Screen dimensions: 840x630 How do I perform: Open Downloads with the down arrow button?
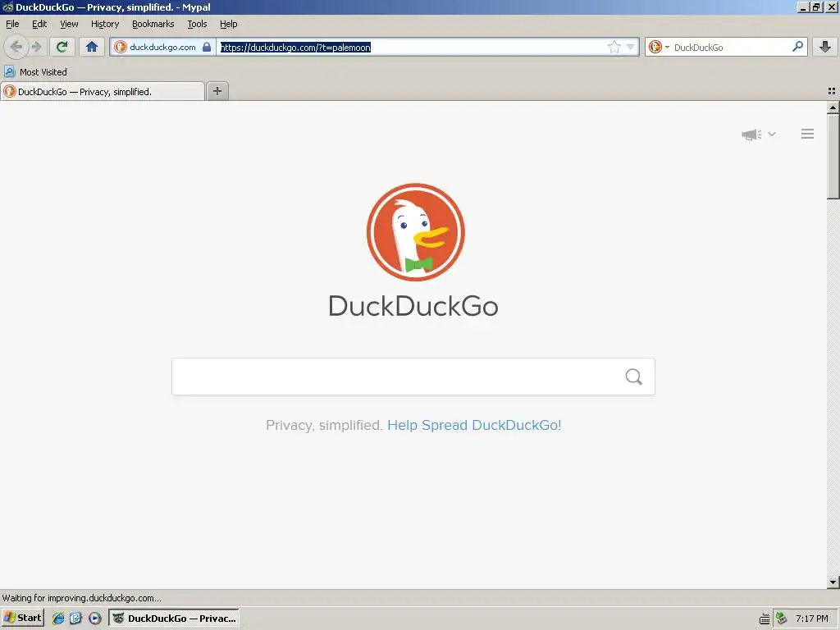coord(825,47)
